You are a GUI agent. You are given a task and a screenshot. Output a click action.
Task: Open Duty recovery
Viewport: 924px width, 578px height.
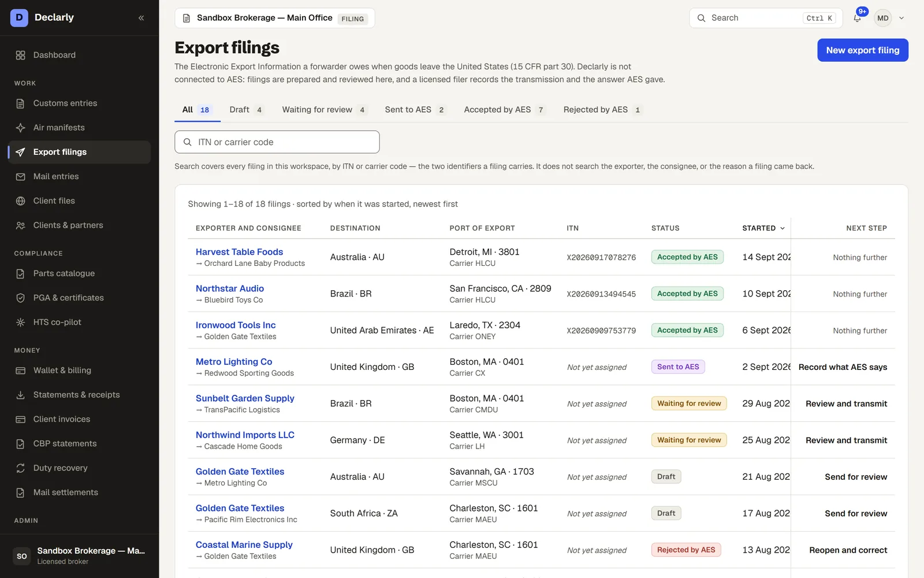tap(80, 468)
